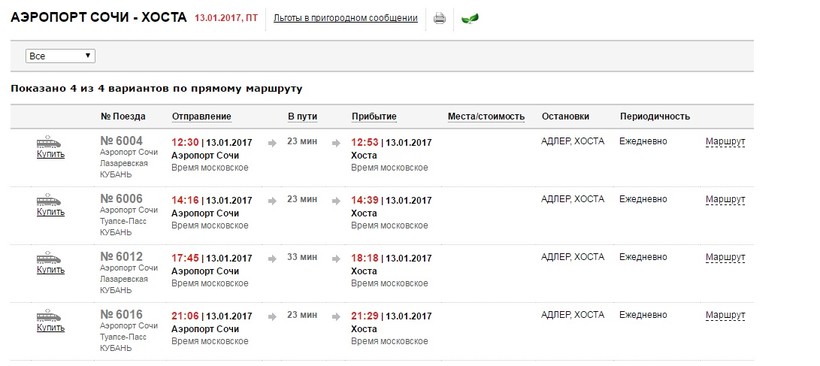
Task: Sort by 'Места/стоимость' column header
Action: click(486, 117)
